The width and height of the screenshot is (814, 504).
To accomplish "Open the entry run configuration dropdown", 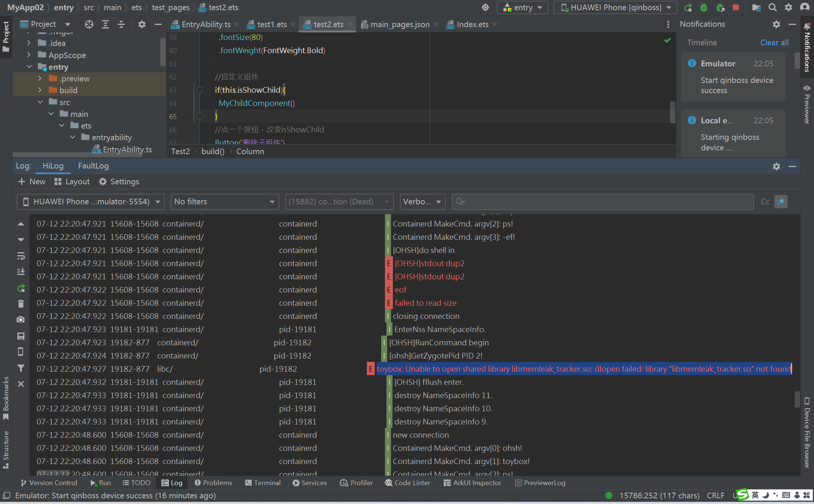I will [523, 8].
